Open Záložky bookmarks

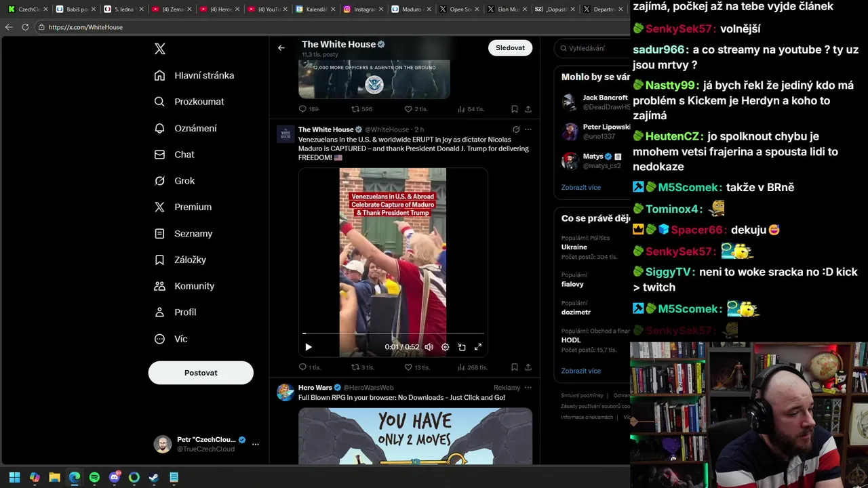180,260
